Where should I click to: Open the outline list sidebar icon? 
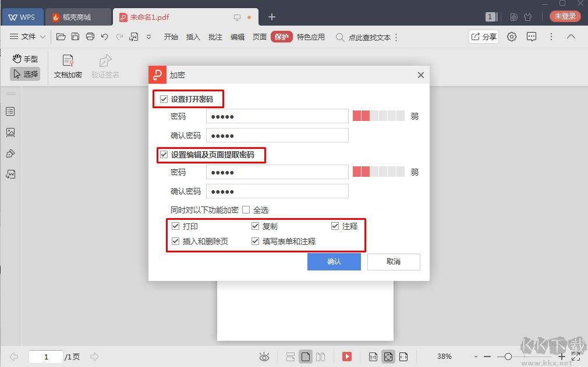[10, 112]
